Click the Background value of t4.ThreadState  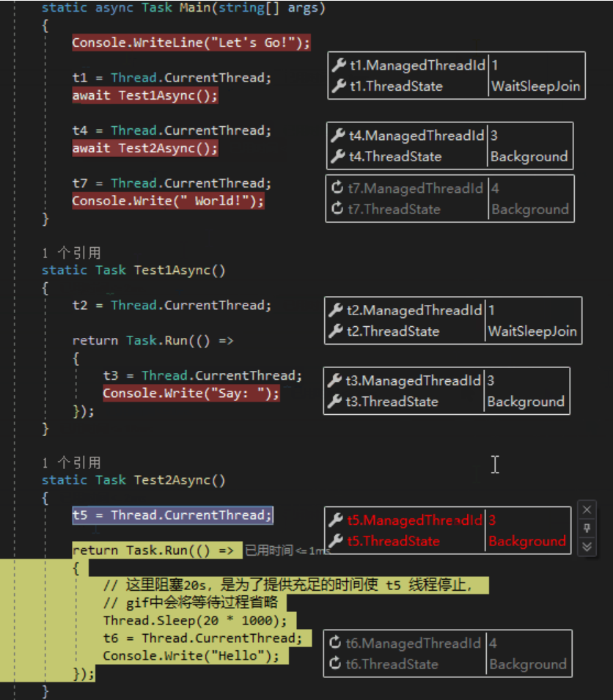click(x=529, y=156)
